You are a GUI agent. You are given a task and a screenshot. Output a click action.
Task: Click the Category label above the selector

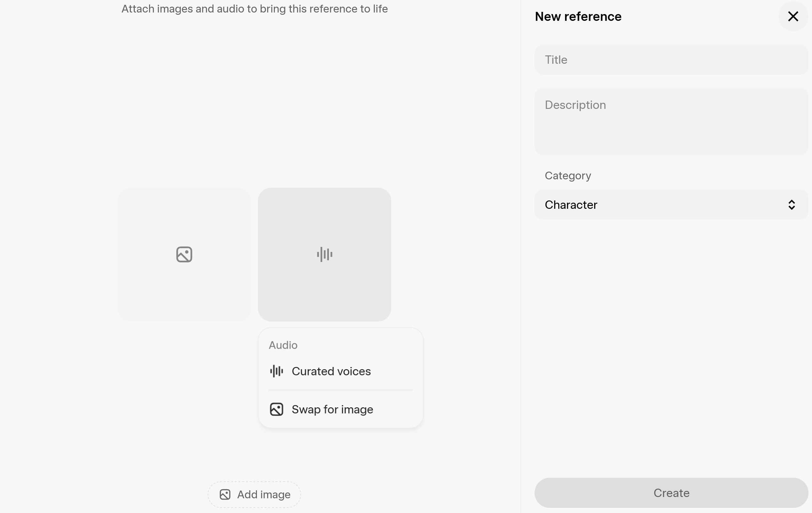[568, 175]
